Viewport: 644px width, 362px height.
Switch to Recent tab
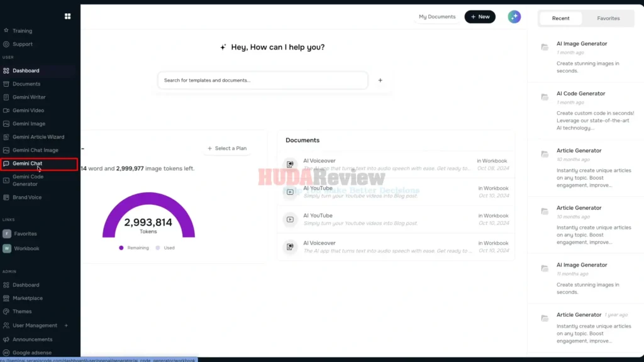coord(560,18)
